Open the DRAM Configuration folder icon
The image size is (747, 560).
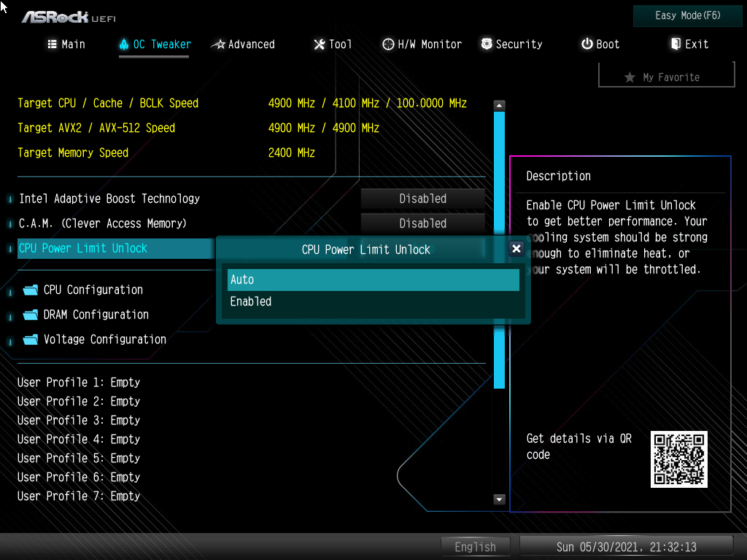(x=30, y=315)
